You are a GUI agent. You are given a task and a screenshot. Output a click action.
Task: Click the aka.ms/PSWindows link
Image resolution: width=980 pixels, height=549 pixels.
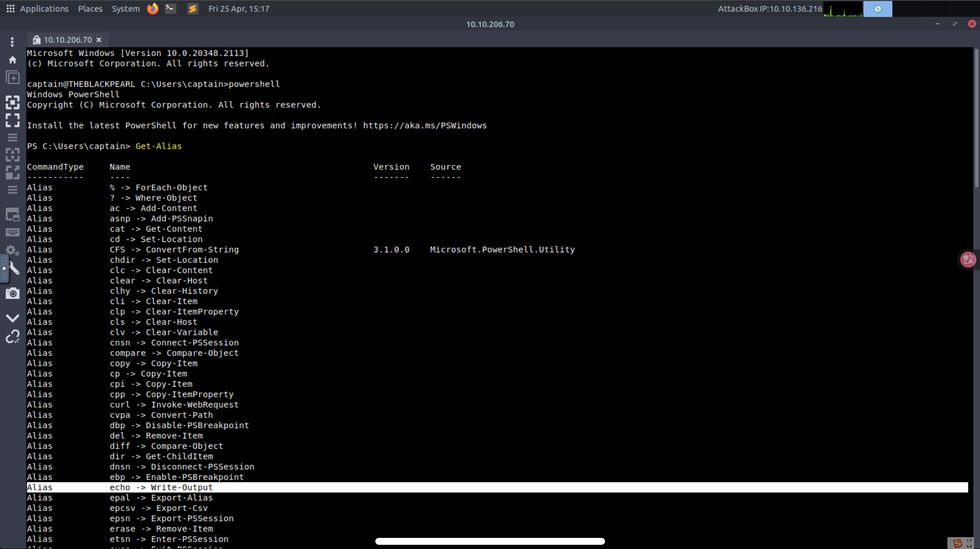point(424,126)
